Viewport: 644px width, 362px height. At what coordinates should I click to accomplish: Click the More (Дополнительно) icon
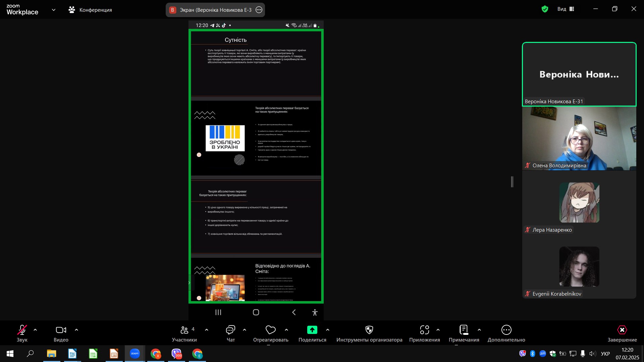(x=506, y=330)
